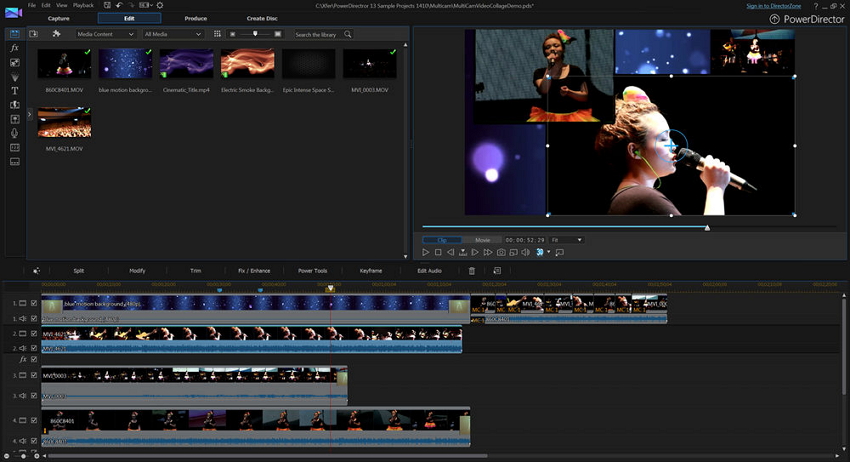Open the Media Content dropdown
This screenshot has width=850, height=462.
107,34
